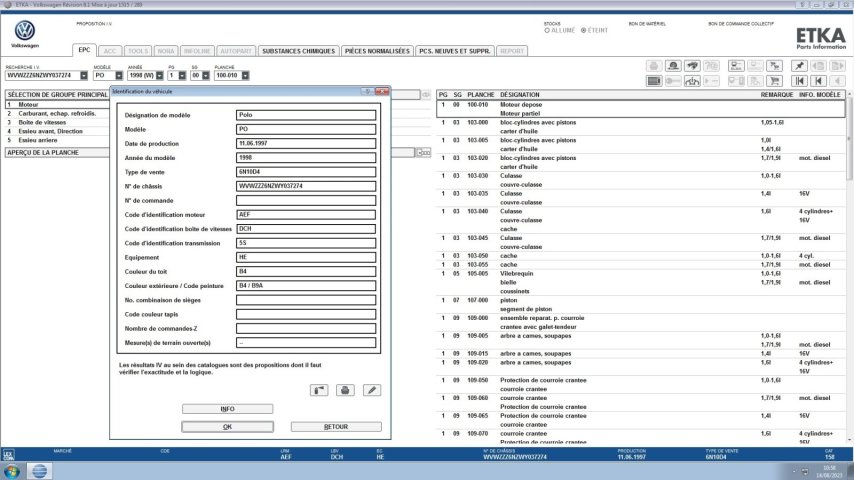This screenshot has height=480, width=854.
Task: Click the 'Couleur extérieure' field value B4 / B9A
Action: pyautogui.click(x=306, y=285)
